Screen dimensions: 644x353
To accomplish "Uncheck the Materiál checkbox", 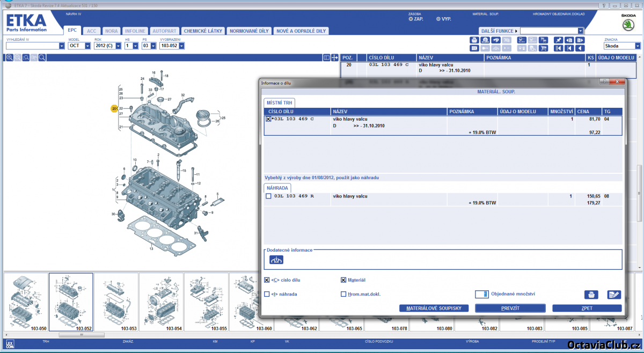I will (343, 280).
